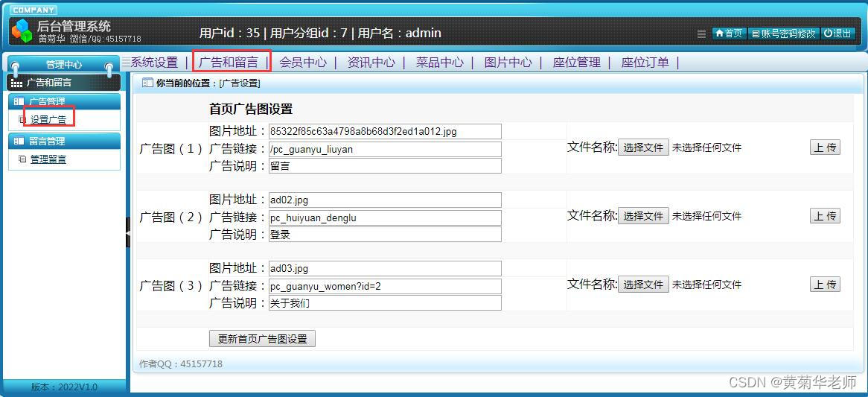This screenshot has width=868, height=397.
Task: Open the 广告和留言 tab
Action: [229, 63]
